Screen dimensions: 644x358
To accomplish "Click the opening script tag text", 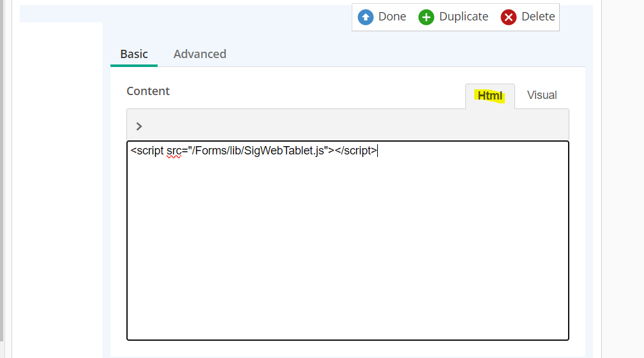I will (147, 151).
